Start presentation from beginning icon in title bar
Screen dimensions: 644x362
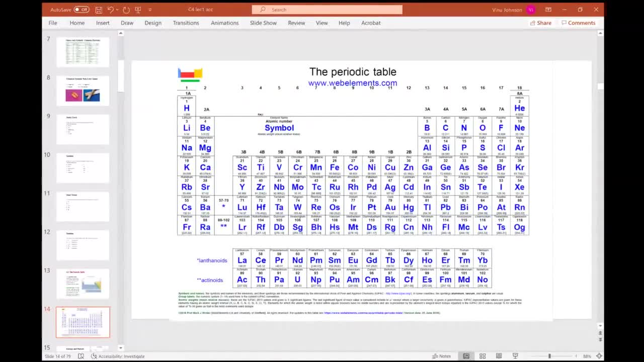pyautogui.click(x=138, y=10)
